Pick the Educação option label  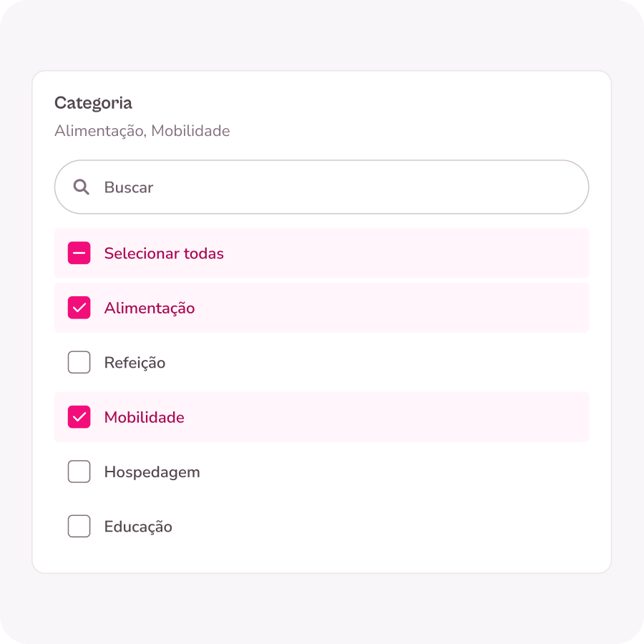pyautogui.click(x=138, y=527)
